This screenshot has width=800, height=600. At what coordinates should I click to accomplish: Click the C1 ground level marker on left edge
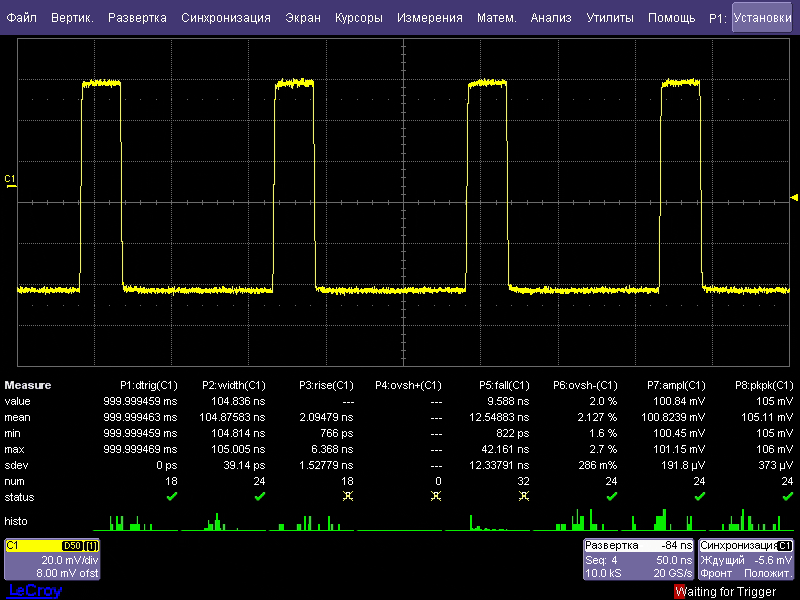[x=11, y=180]
